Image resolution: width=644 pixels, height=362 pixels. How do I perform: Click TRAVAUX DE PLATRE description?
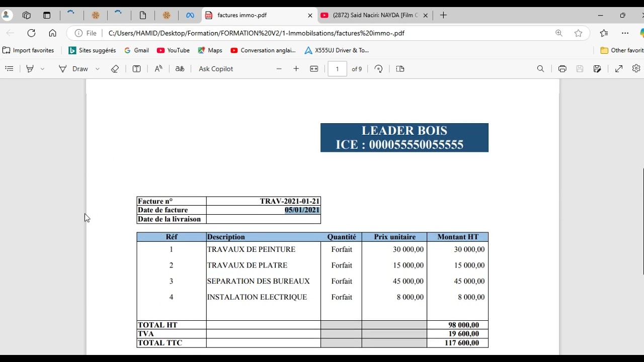247,265
